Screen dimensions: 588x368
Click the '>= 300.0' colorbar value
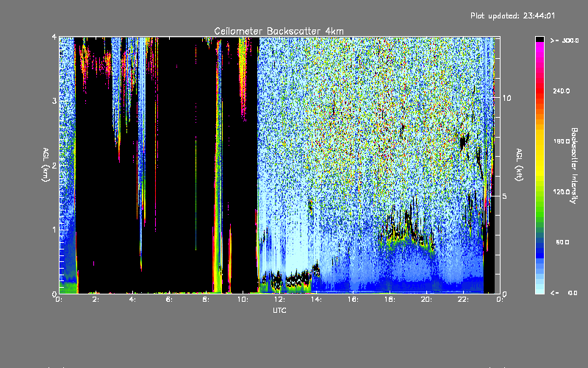click(x=564, y=40)
